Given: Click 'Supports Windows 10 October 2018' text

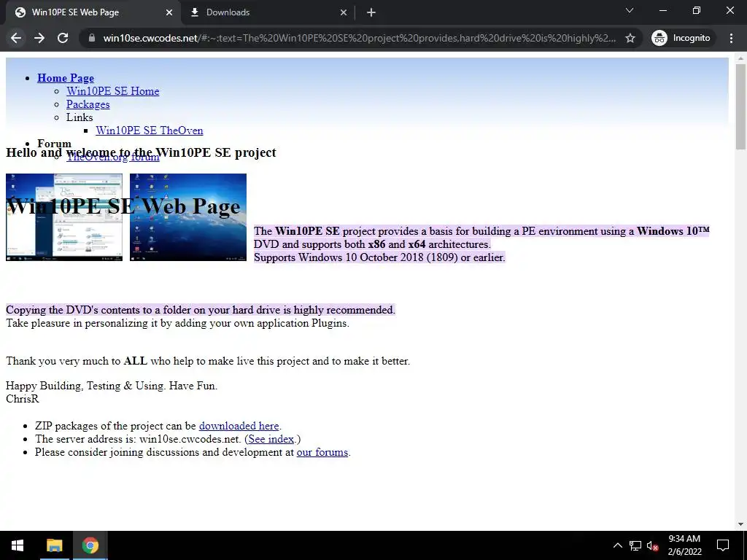Looking at the screenshot, I should (x=379, y=257).
